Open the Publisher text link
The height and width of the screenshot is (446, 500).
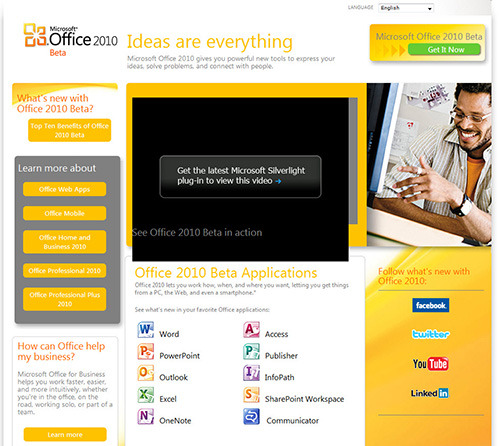pyautogui.click(x=281, y=356)
